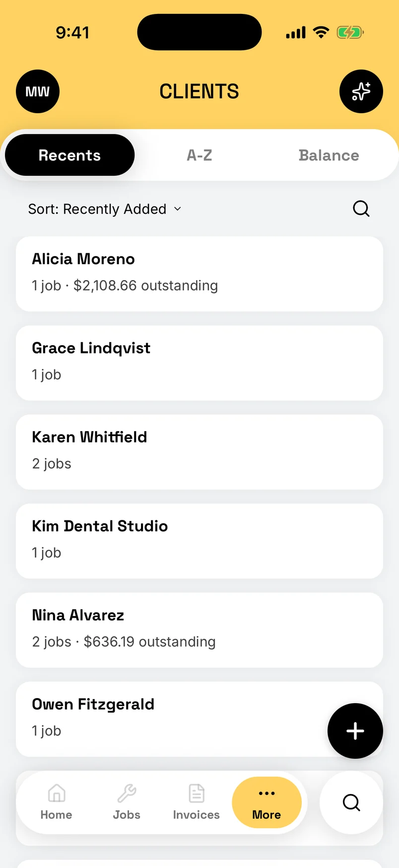Click the search magnifier beside Sort

[x=361, y=209]
